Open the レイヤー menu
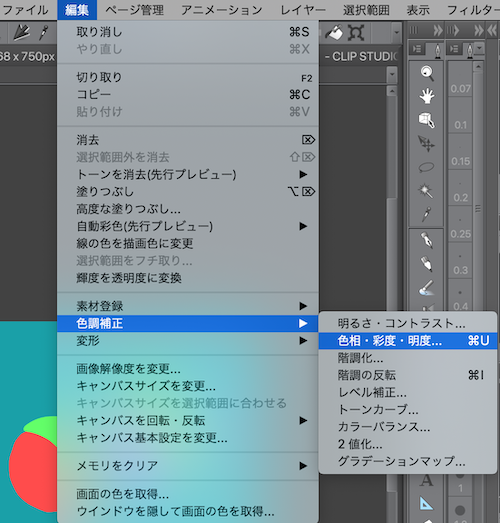500x523 pixels. point(303,10)
